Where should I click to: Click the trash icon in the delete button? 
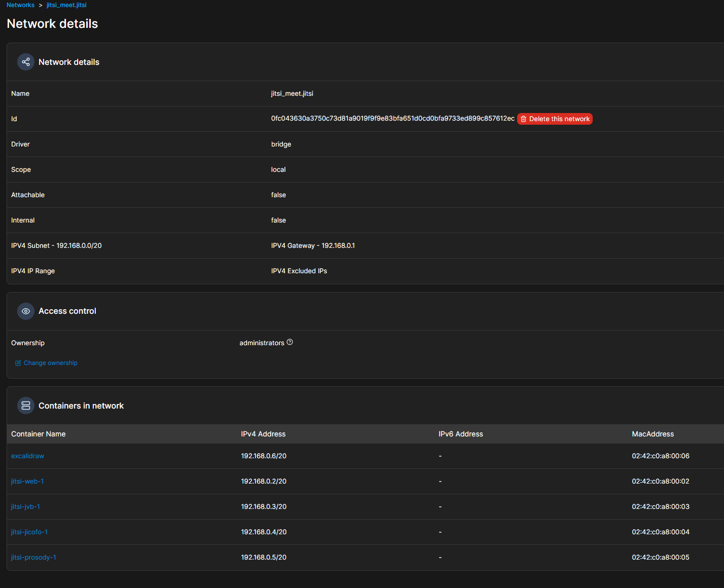pos(524,119)
